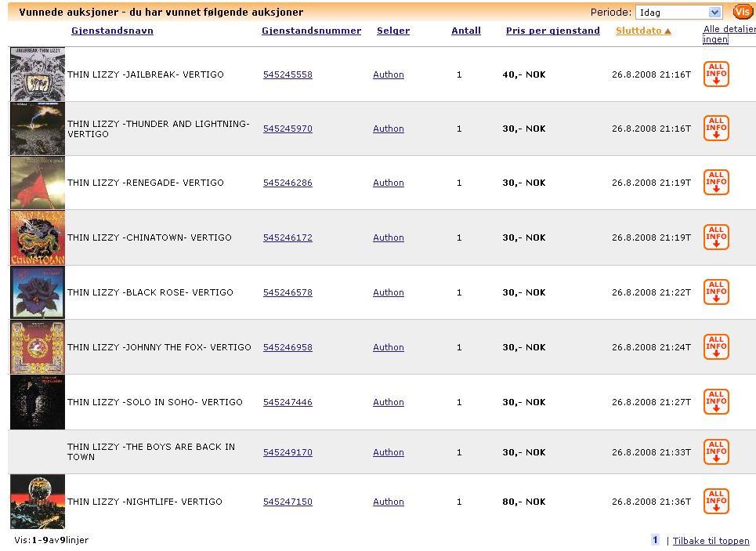The width and height of the screenshot is (756, 551).
Task: Select text THIN LIZZY -JOHNNY THE FOX- VERTIGO
Action: (159, 347)
